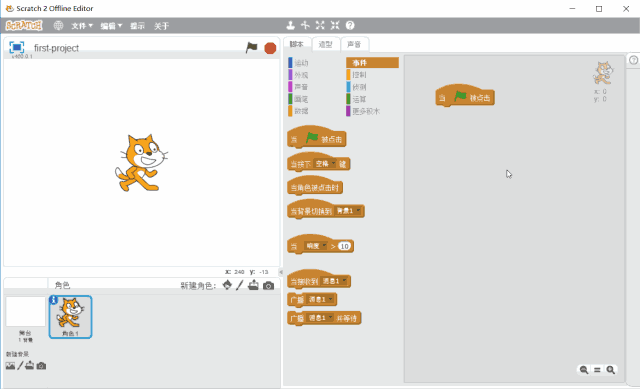Open 消息1 dropdown in 广播并等待 block
The width and height of the screenshot is (640, 389).
pos(320,318)
